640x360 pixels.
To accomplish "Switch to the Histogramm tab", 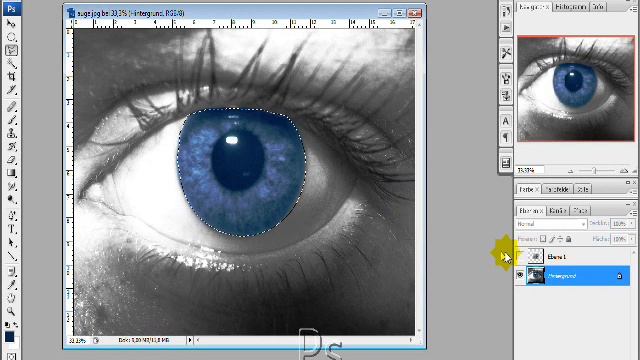I will pyautogui.click(x=571, y=7).
